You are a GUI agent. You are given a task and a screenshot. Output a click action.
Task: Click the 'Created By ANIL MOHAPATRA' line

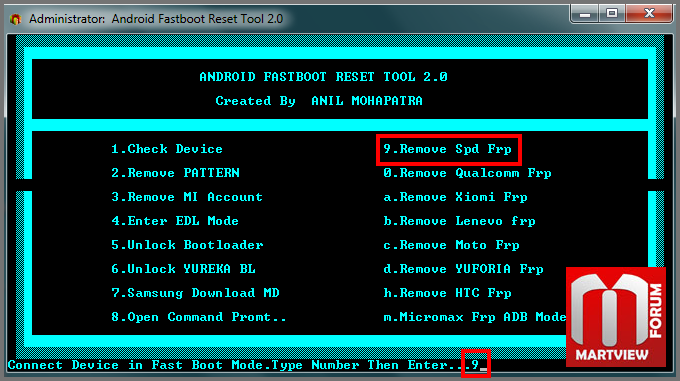click(x=319, y=101)
